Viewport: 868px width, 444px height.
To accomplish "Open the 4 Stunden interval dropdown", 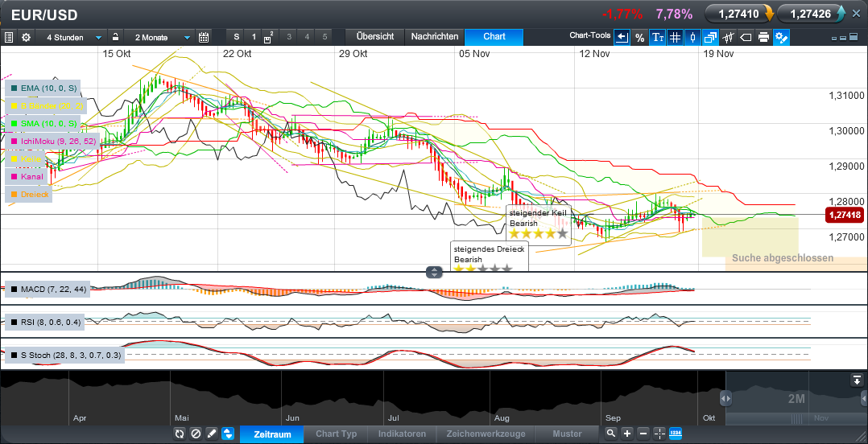I will pyautogui.click(x=70, y=38).
